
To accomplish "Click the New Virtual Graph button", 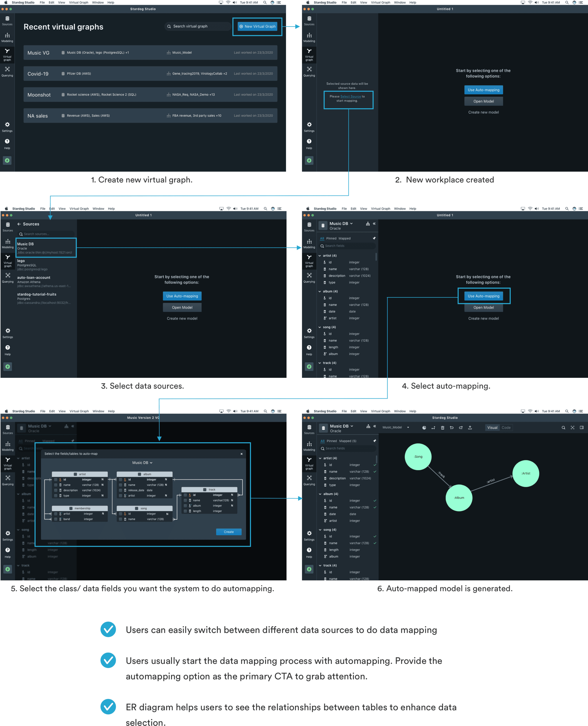I will pos(257,26).
